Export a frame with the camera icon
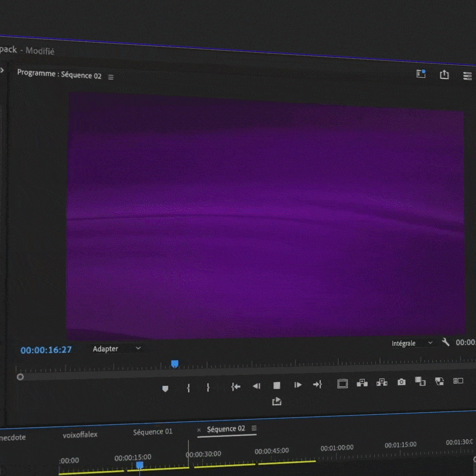 pyautogui.click(x=401, y=382)
